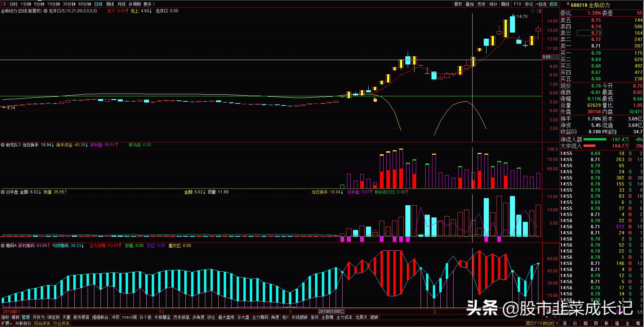Screen dimensions: 644x327
Task: Apply the 强强联合 template
Action: pos(100,317)
